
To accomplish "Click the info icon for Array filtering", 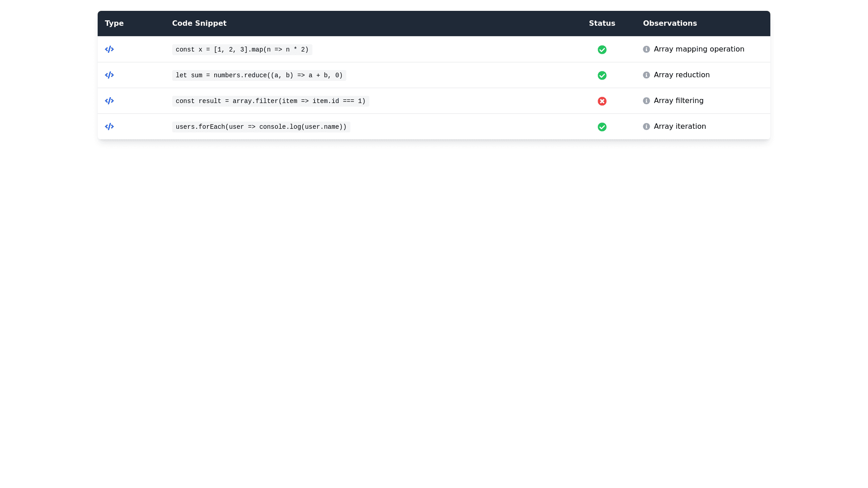I will tap(646, 101).
